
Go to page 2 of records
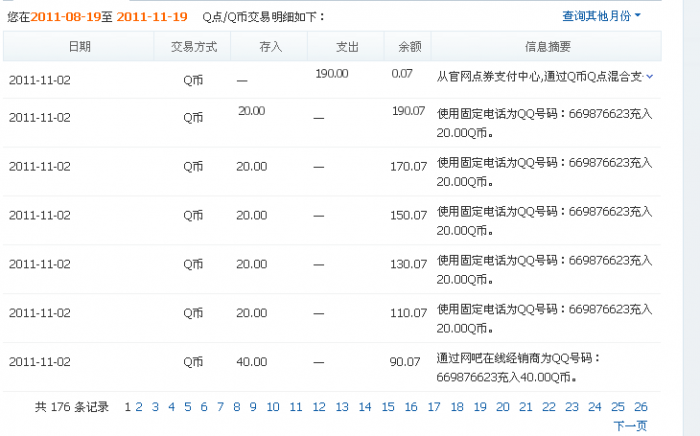click(139, 407)
